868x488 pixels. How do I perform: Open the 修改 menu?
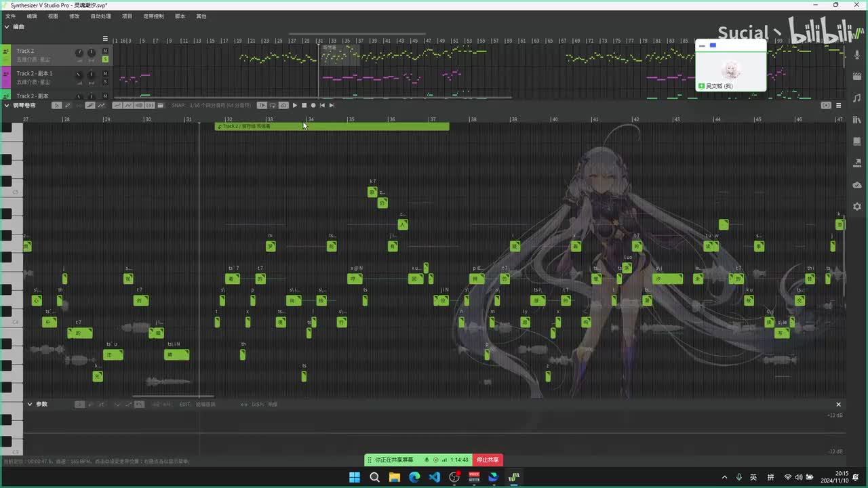pyautogui.click(x=74, y=16)
